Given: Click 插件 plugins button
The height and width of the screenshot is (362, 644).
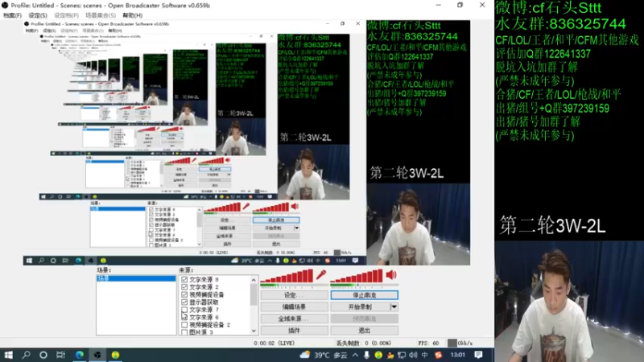Looking at the screenshot, I should pyautogui.click(x=294, y=331).
